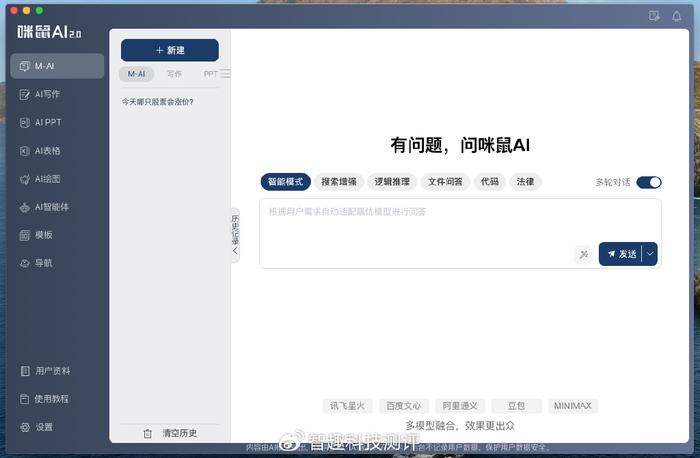Click the 豆包 model tag
The image size is (700, 458).
coord(516,406)
